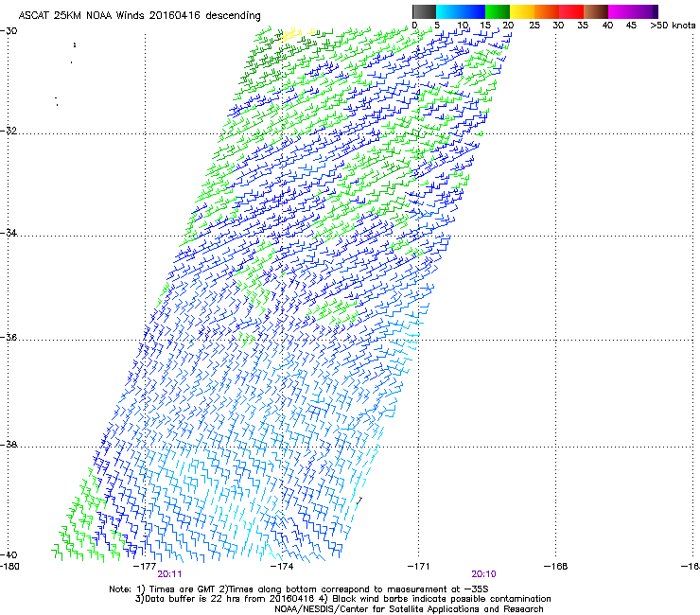Click the yellow wind barbs near top of swath
This screenshot has height=615, width=700.
click(298, 34)
